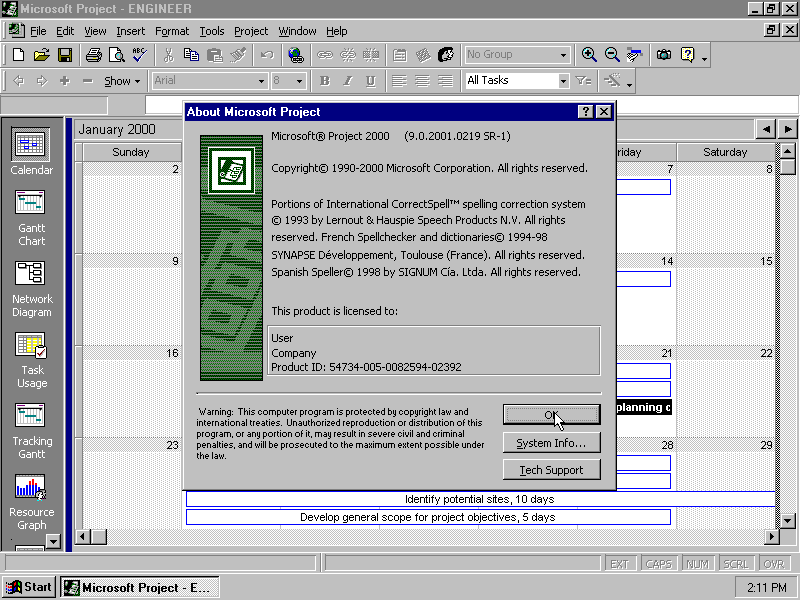Save the project with the floppy disk icon
The width and height of the screenshot is (800, 600).
click(65, 55)
